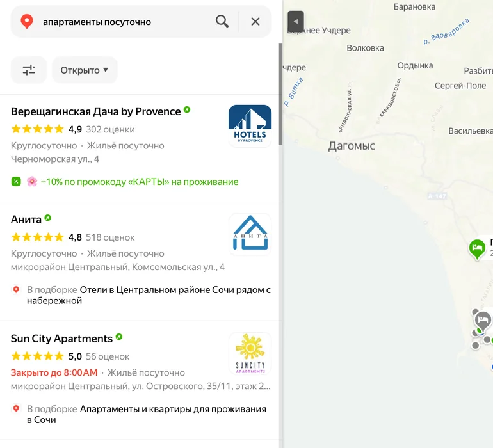Select gray hotel bed marker on map

483,320
